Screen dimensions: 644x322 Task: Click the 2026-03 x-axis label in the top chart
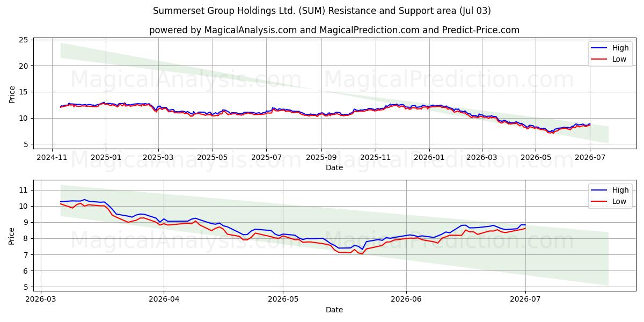(x=481, y=158)
